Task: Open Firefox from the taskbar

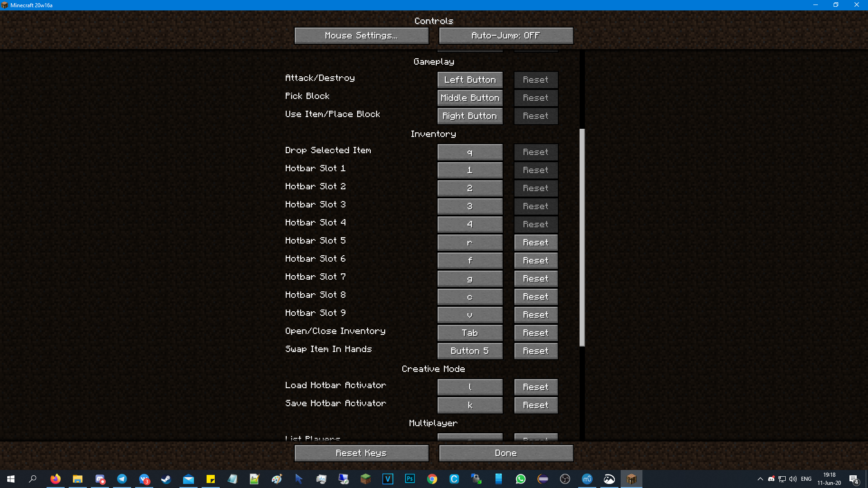Action: [x=56, y=479]
